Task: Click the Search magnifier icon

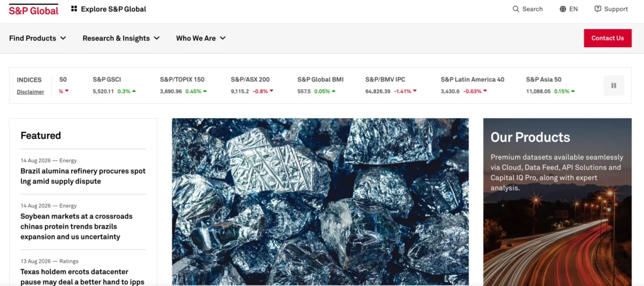Action: pos(516,9)
